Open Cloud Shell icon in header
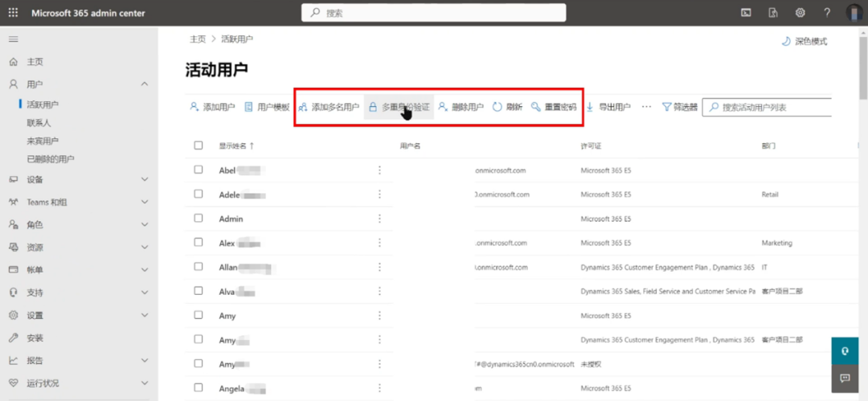Image resolution: width=868 pixels, height=401 pixels. coord(746,13)
